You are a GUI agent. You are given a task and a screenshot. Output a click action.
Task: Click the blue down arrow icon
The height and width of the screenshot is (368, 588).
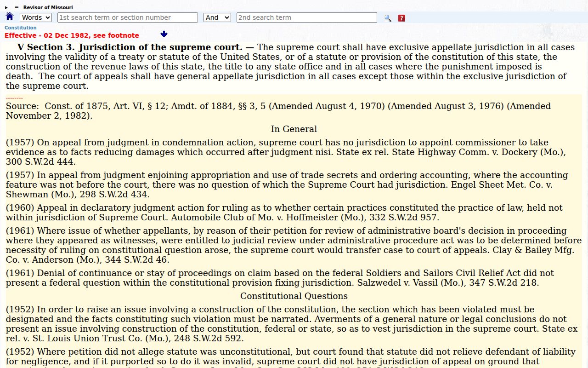pos(164,34)
